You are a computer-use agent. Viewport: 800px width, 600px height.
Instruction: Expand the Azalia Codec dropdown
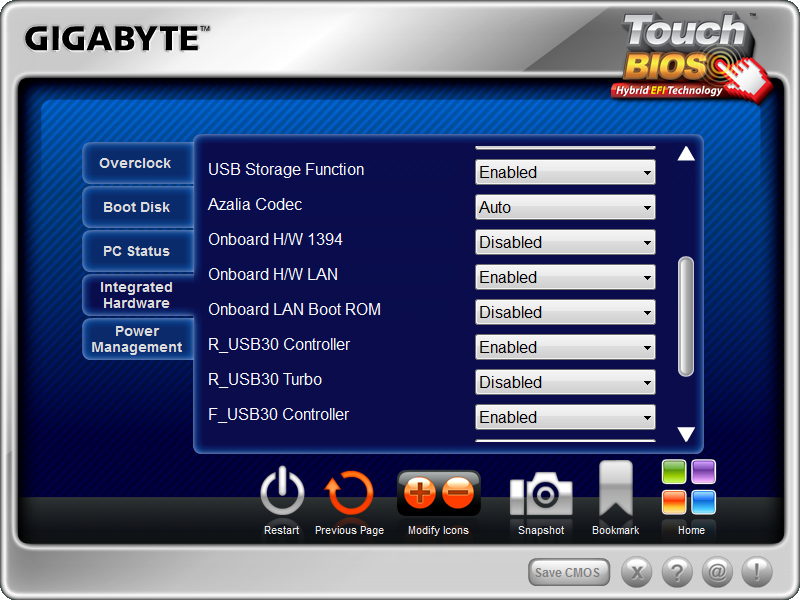pos(565,207)
